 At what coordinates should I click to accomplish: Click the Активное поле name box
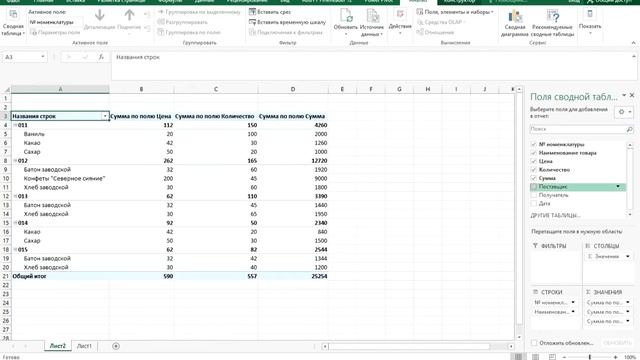(55, 22)
